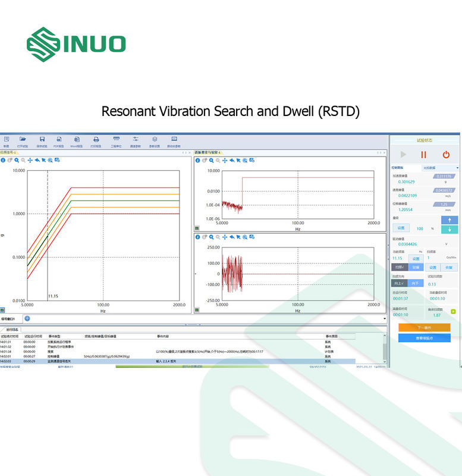Click the Word report icon
Screen dimensions: 462x476
point(76,139)
